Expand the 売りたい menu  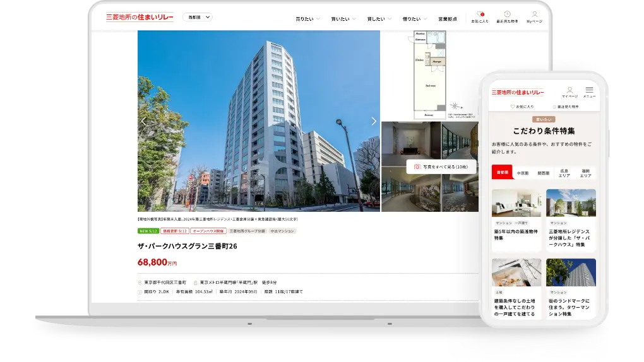(x=307, y=19)
